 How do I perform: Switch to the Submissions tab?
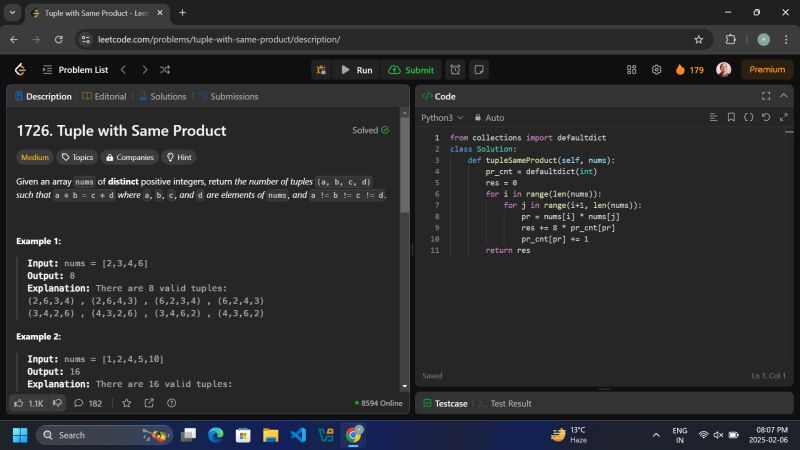(229, 96)
